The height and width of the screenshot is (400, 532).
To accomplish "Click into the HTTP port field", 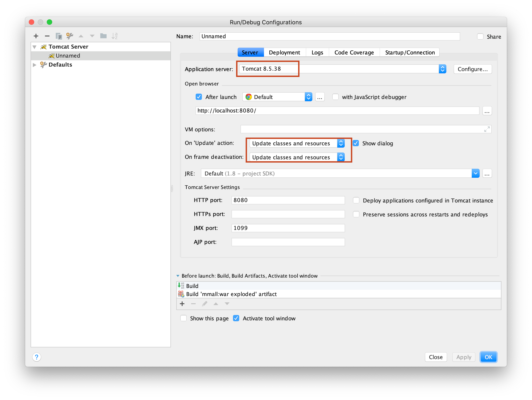I will [288, 200].
